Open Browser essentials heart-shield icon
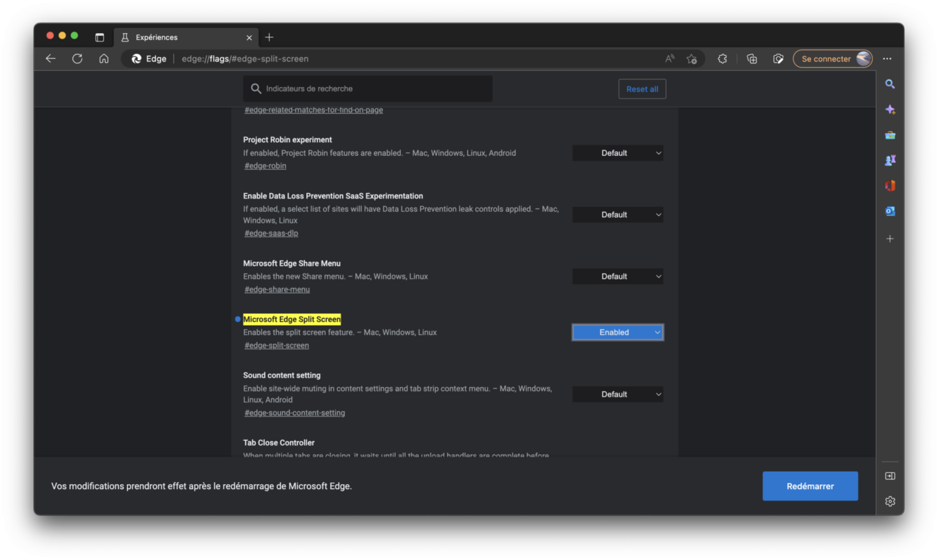This screenshot has width=938, height=560. pyautogui.click(x=778, y=59)
